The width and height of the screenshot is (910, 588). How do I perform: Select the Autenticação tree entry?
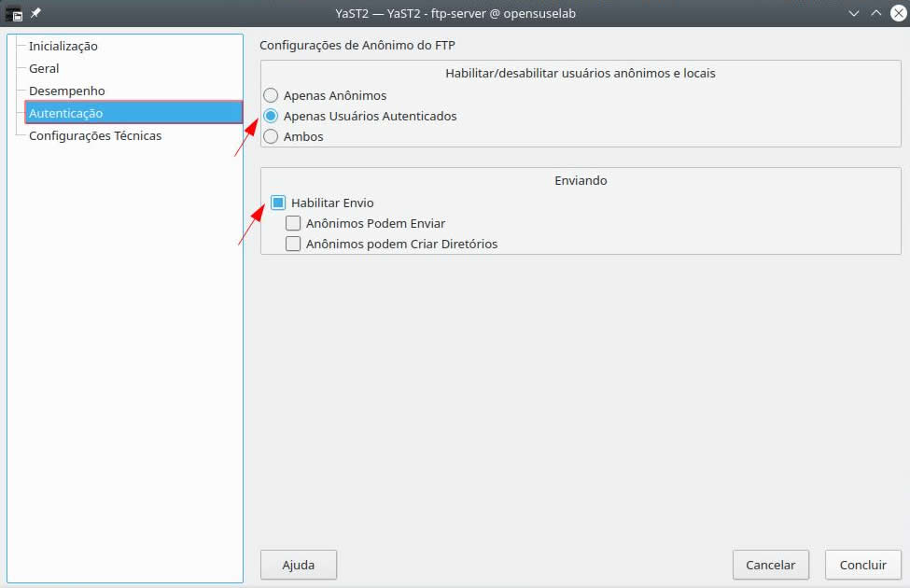[65, 113]
